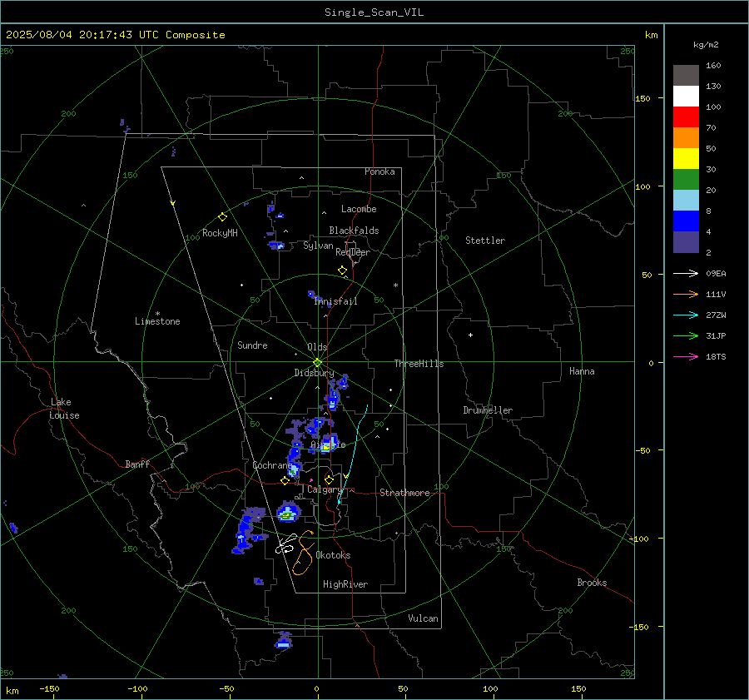Click the Olds town label
The image size is (749, 700).
point(317,347)
